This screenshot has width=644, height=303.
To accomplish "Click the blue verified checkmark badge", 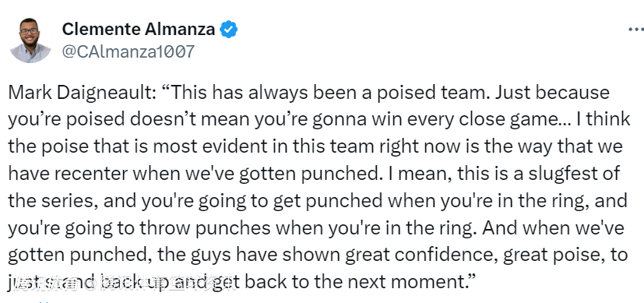I will 228,30.
